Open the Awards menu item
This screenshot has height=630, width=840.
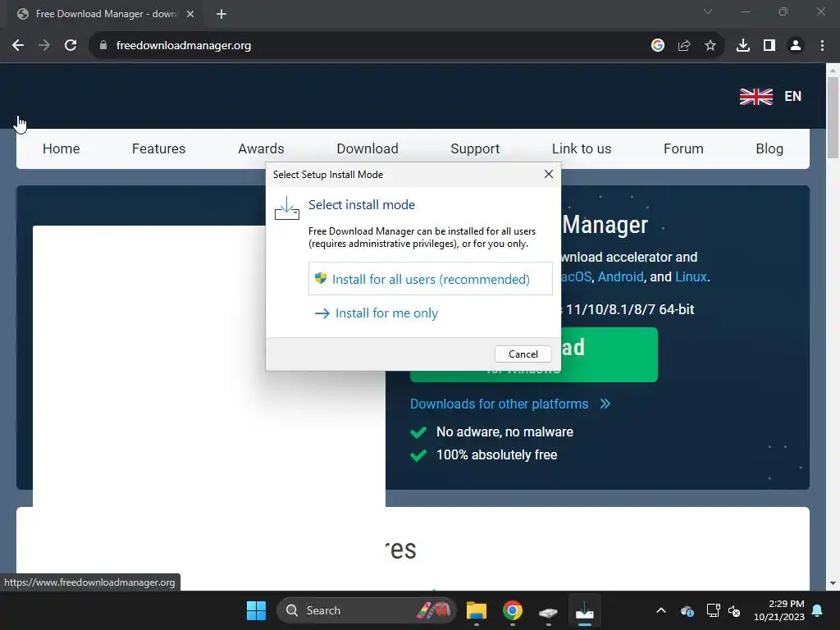261,149
